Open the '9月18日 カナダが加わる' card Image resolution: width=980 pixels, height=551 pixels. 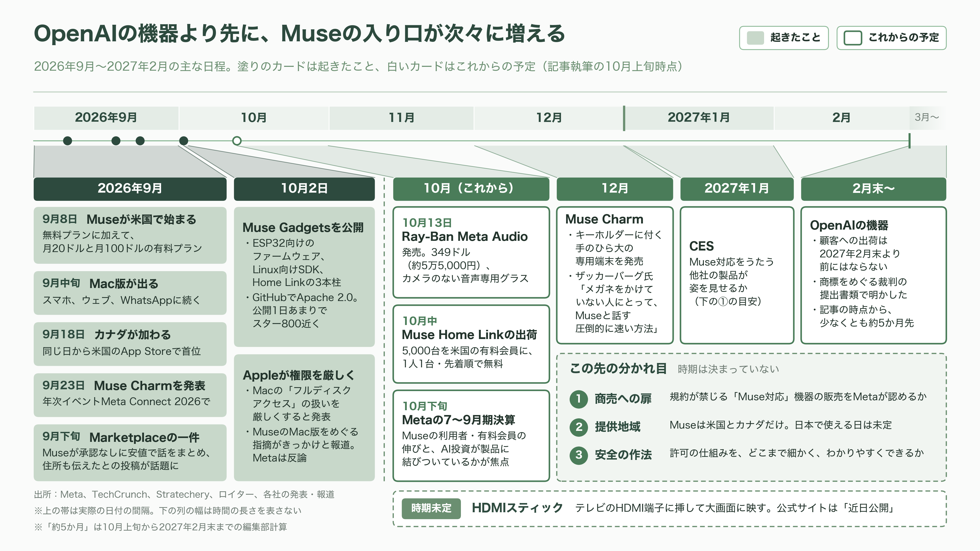coord(130,344)
